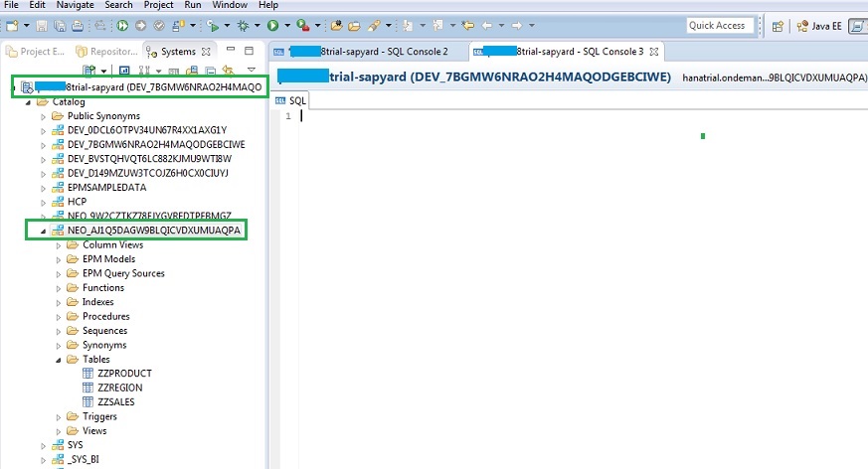
Task: Open the Debug bug icon
Action: tap(243, 26)
